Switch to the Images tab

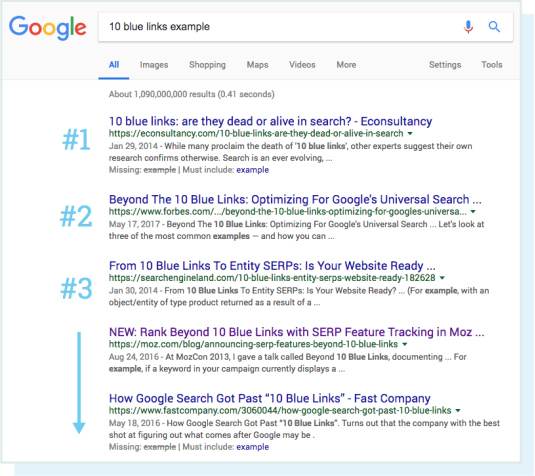tap(154, 65)
